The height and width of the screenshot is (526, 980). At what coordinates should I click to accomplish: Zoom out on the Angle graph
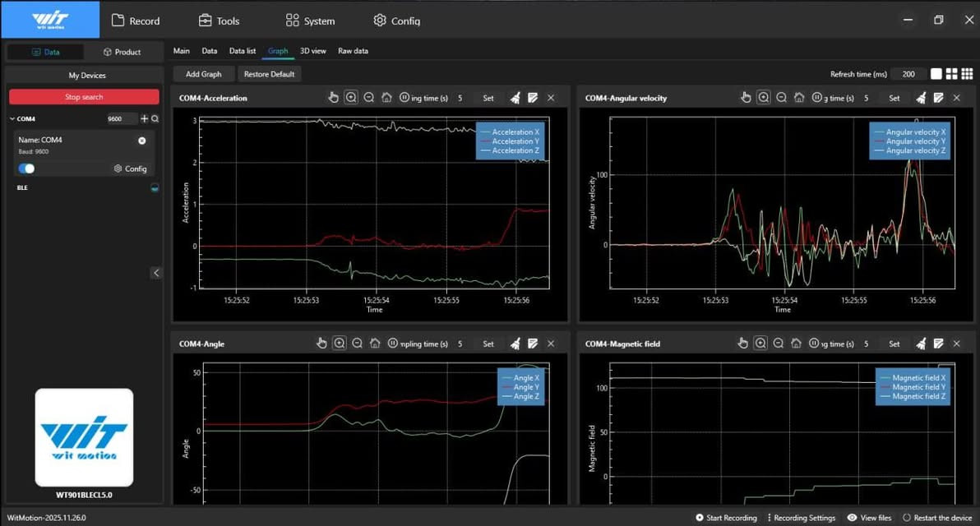pos(357,344)
